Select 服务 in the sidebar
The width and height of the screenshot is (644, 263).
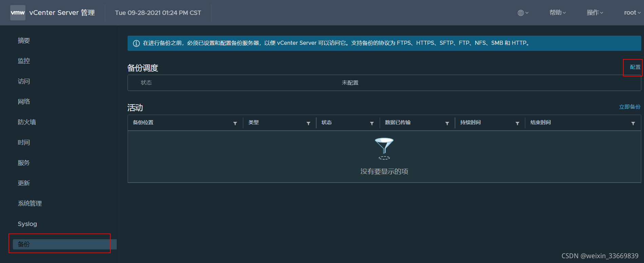coord(24,163)
